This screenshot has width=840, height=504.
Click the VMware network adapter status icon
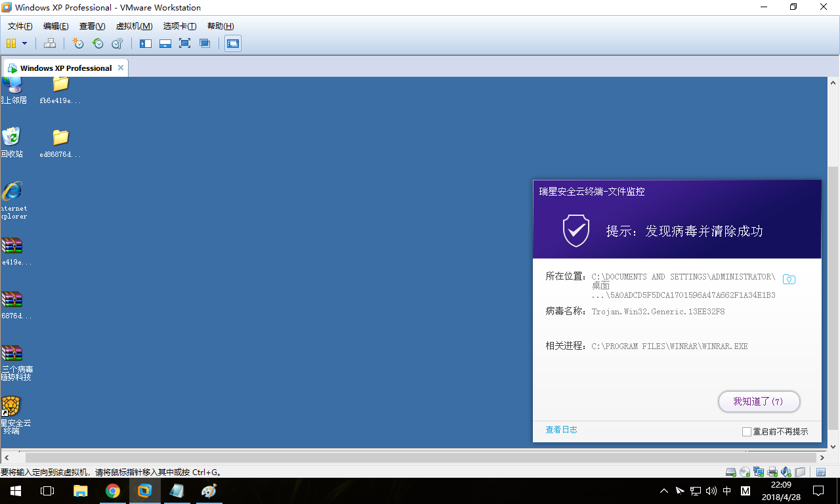pyautogui.click(x=759, y=472)
